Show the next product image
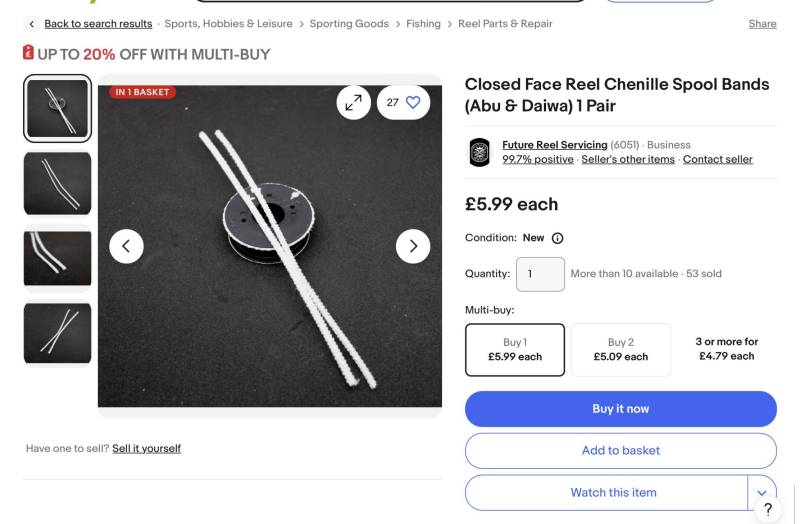The width and height of the screenshot is (800, 524). pos(413,246)
